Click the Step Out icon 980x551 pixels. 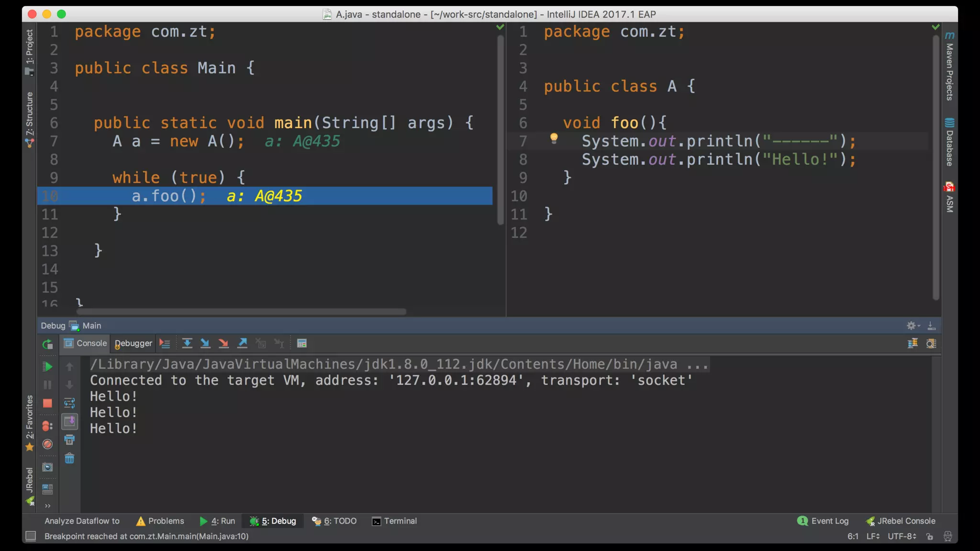(243, 343)
